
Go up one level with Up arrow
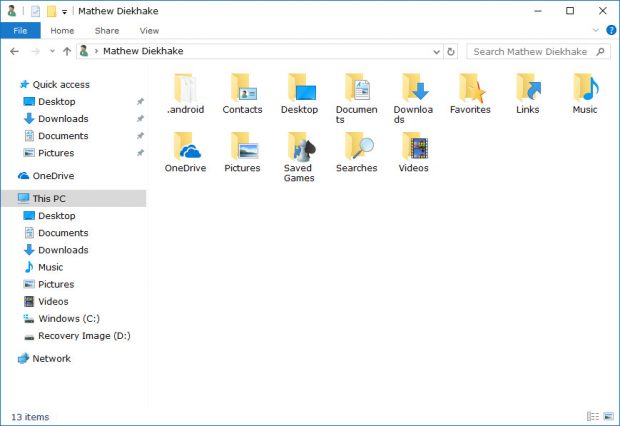(x=67, y=51)
